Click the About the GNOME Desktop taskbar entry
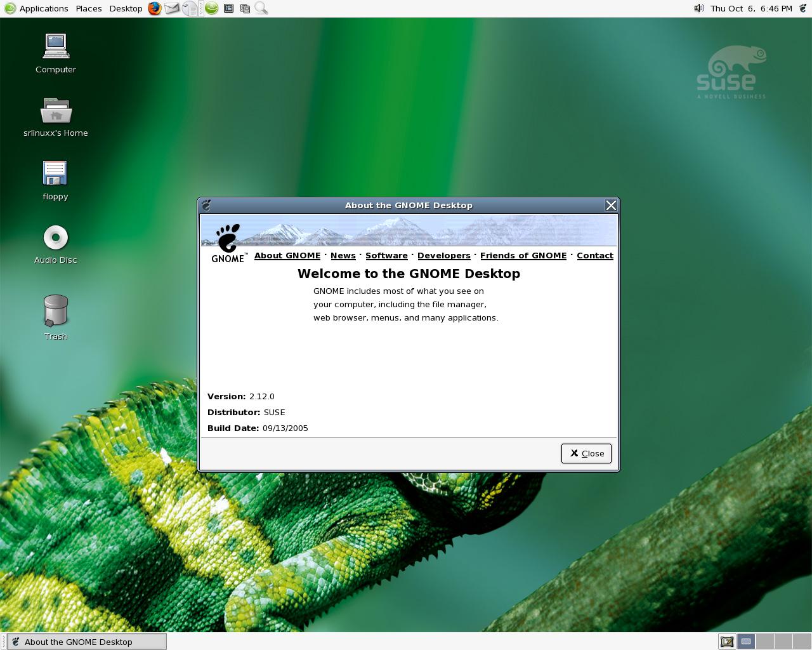This screenshot has width=812, height=650. click(86, 642)
